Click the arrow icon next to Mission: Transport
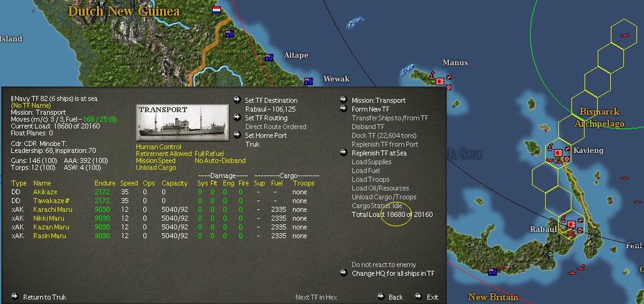 coord(344,100)
